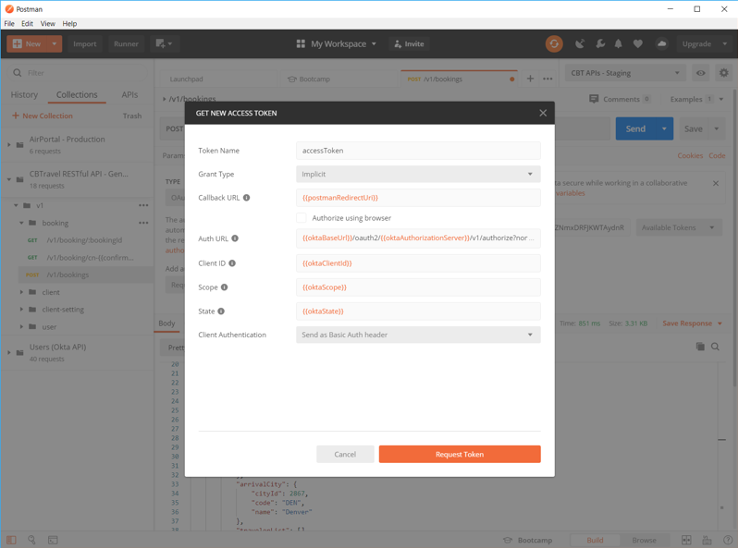
Task: Click two-pane layout icon in status bar
Action: point(687,540)
